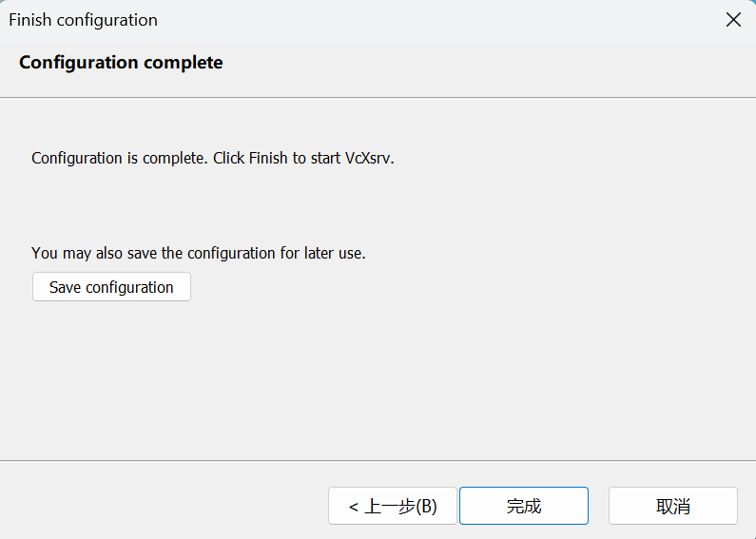Click the bold "Configuration complete" heading
The height and width of the screenshot is (539, 756).
tap(121, 63)
